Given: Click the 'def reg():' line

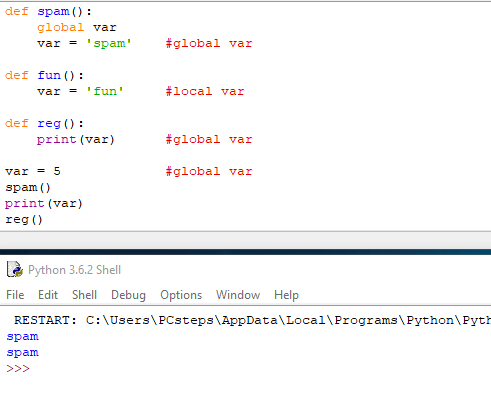Looking at the screenshot, I should (44, 124).
